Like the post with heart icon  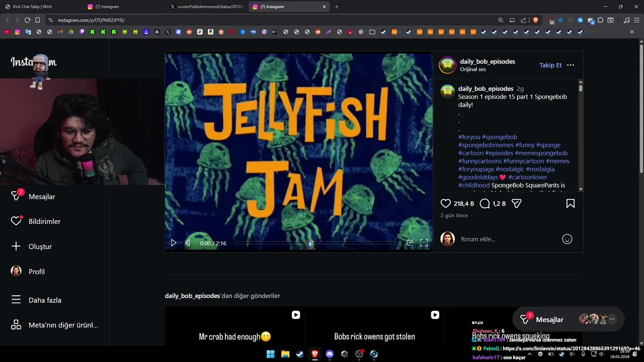click(446, 204)
